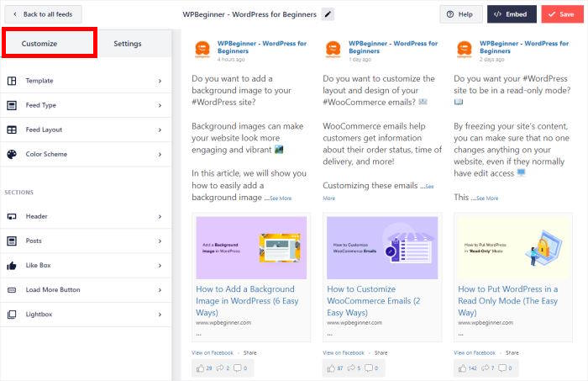Click share icon on post with 29 likes
This screenshot has height=381, width=588.
point(220,368)
